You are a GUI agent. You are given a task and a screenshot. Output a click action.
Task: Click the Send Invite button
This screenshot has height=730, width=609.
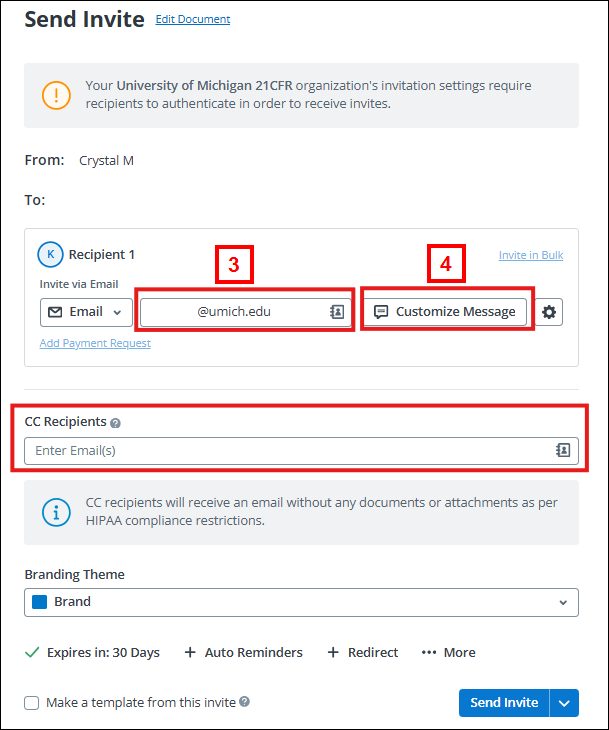(504, 703)
